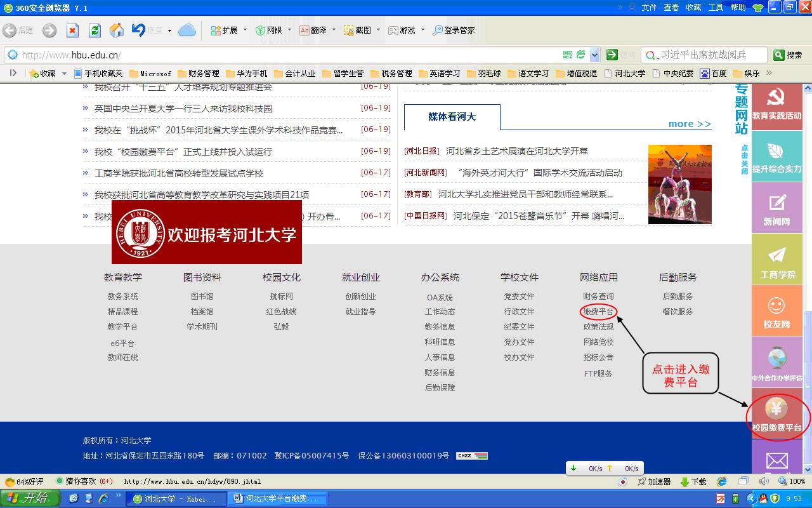Open the 工商学院 paper-plane sidebar icon
Image resolution: width=812 pixels, height=508 pixels.
pos(777,260)
